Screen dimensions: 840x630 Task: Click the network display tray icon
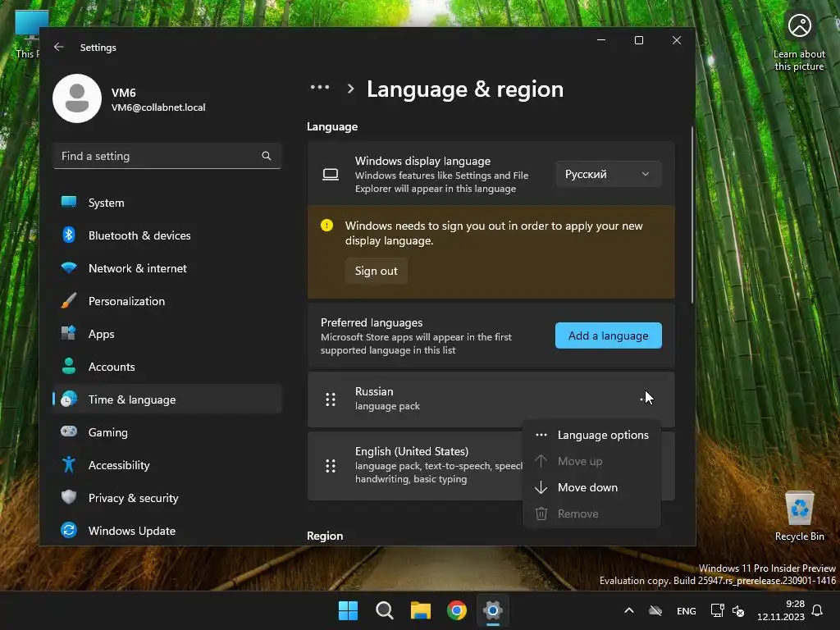click(x=717, y=610)
